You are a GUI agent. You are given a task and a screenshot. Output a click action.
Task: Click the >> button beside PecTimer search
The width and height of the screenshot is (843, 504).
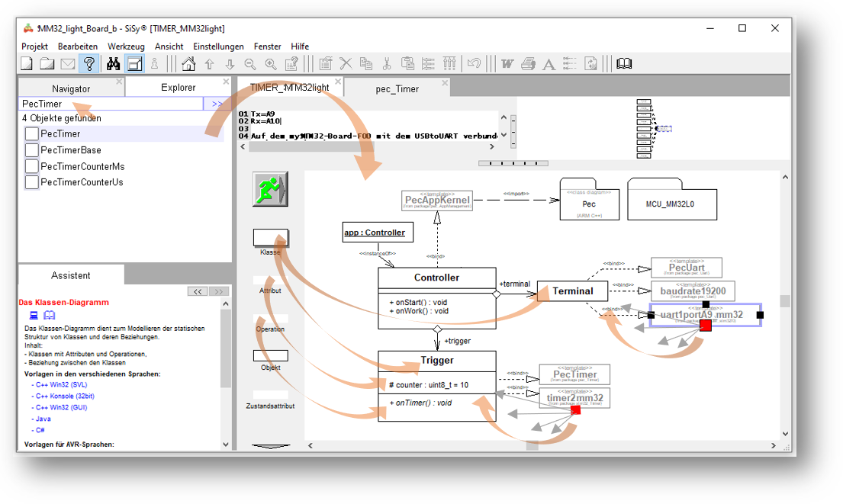click(217, 104)
